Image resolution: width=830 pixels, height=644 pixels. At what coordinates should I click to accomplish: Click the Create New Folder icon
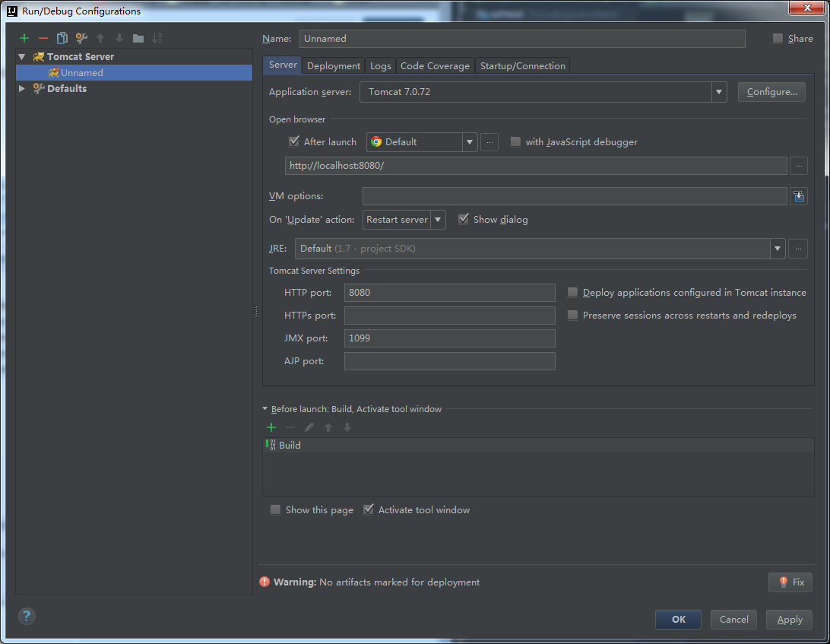138,38
